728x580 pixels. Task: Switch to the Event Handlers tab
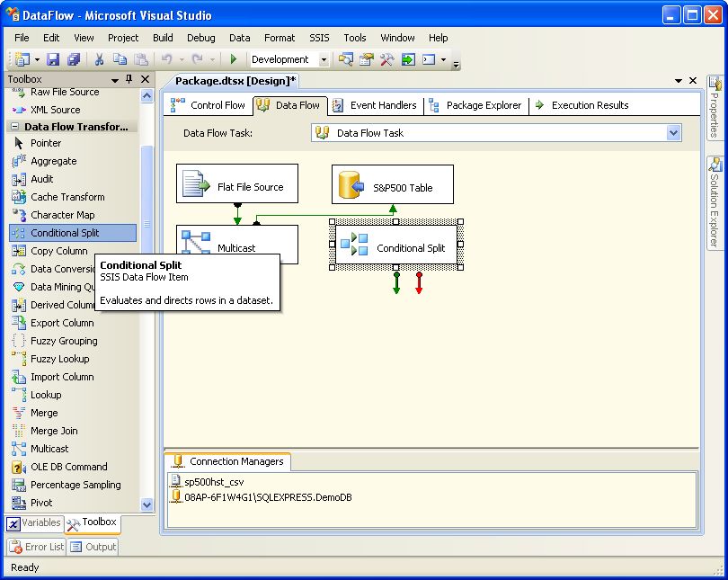(375, 105)
